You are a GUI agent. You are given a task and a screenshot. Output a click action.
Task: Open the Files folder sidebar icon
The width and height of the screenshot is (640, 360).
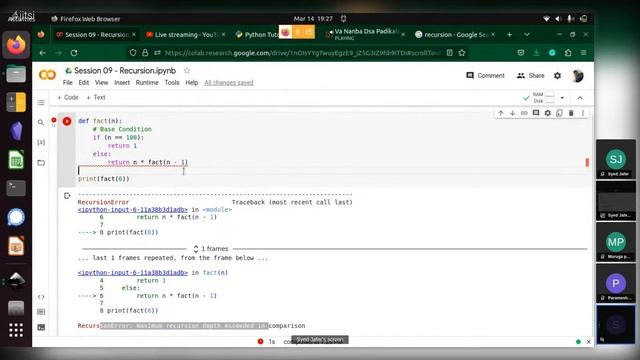click(41, 162)
